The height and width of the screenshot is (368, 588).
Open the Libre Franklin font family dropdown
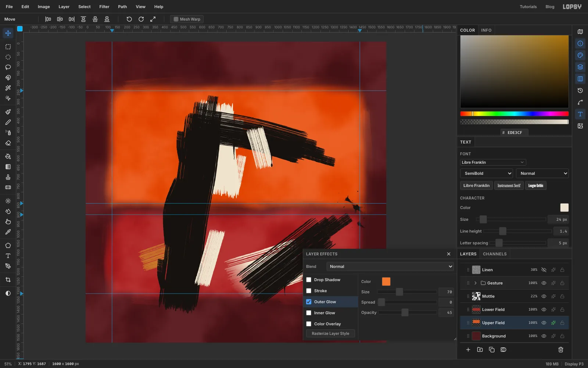pyautogui.click(x=493, y=162)
